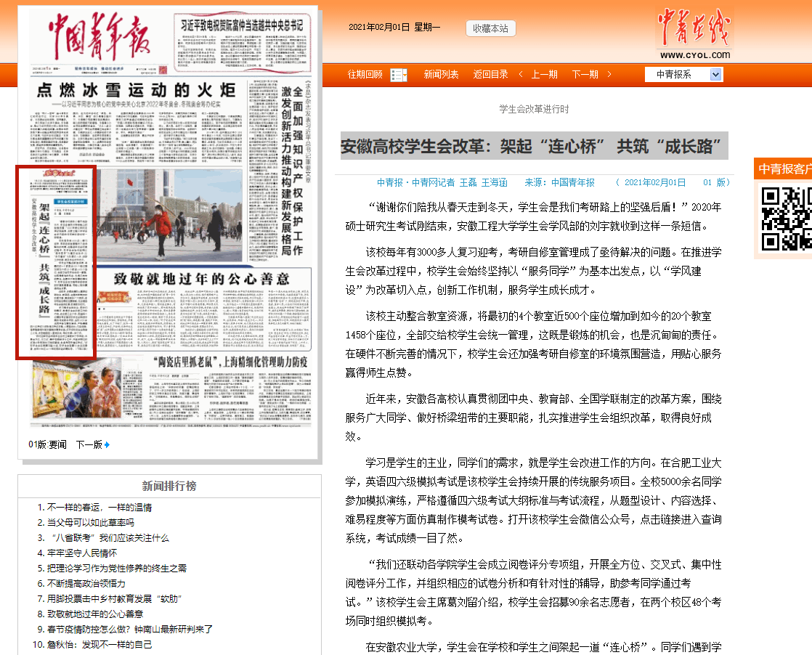Click the 点燃冰雪运动的火炬 headline on the page image
This screenshot has height=655, width=812.
(x=137, y=90)
